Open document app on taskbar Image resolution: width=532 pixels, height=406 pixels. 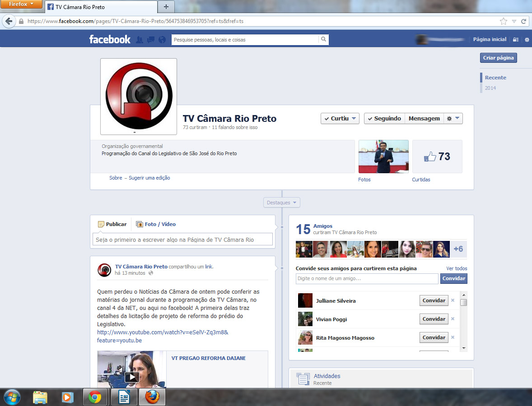point(124,397)
